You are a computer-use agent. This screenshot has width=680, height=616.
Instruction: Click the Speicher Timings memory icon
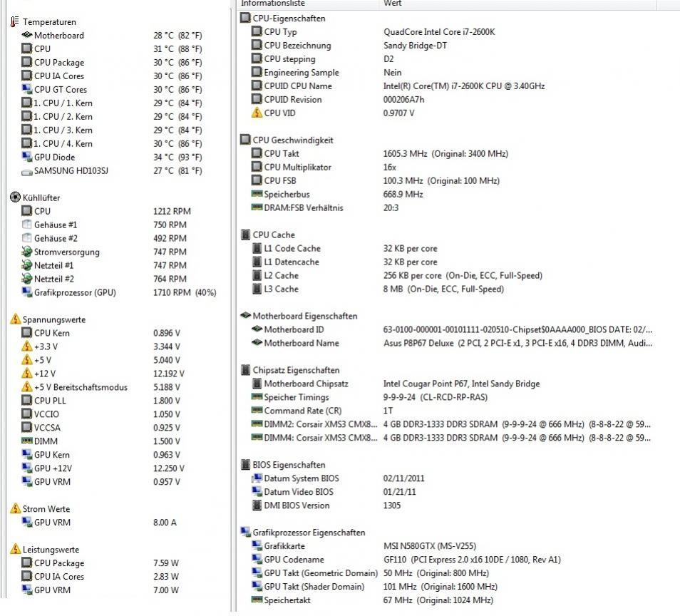[257, 397]
